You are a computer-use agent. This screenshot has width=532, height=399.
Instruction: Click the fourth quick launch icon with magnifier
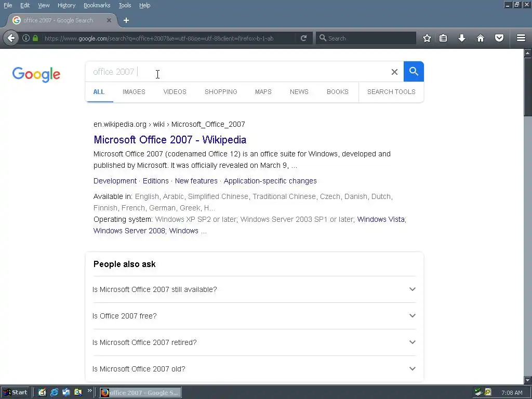click(x=78, y=393)
